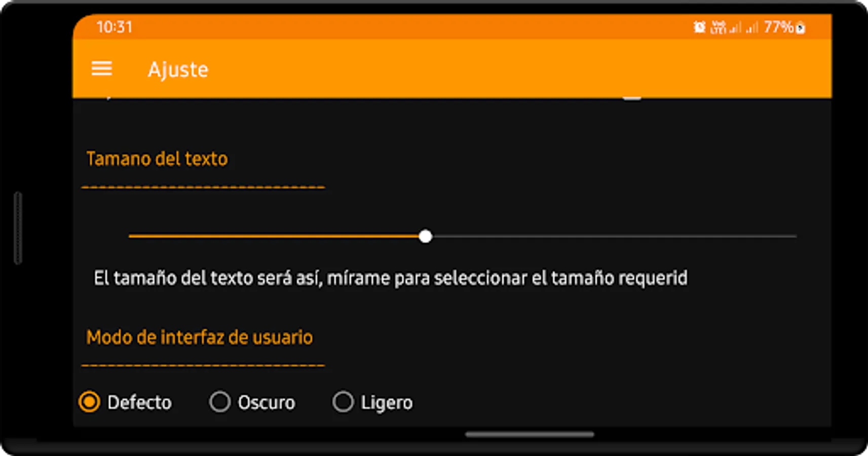The image size is (868, 456).
Task: Click the Tamano del texto section header
Action: click(157, 159)
